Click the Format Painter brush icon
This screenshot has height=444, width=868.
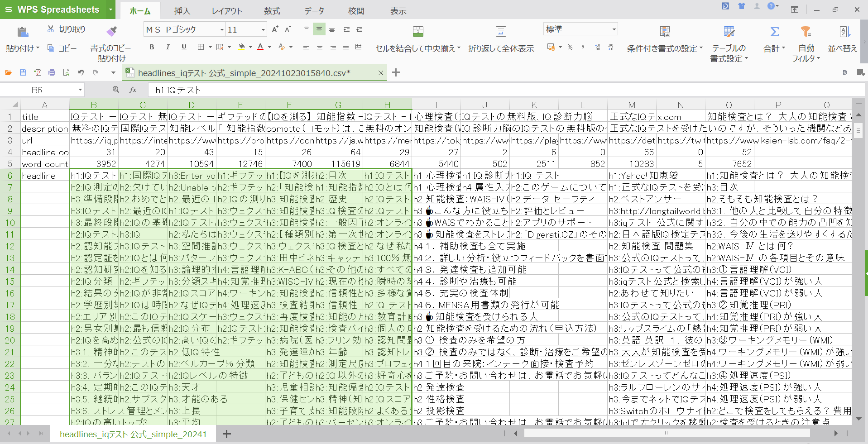click(111, 31)
